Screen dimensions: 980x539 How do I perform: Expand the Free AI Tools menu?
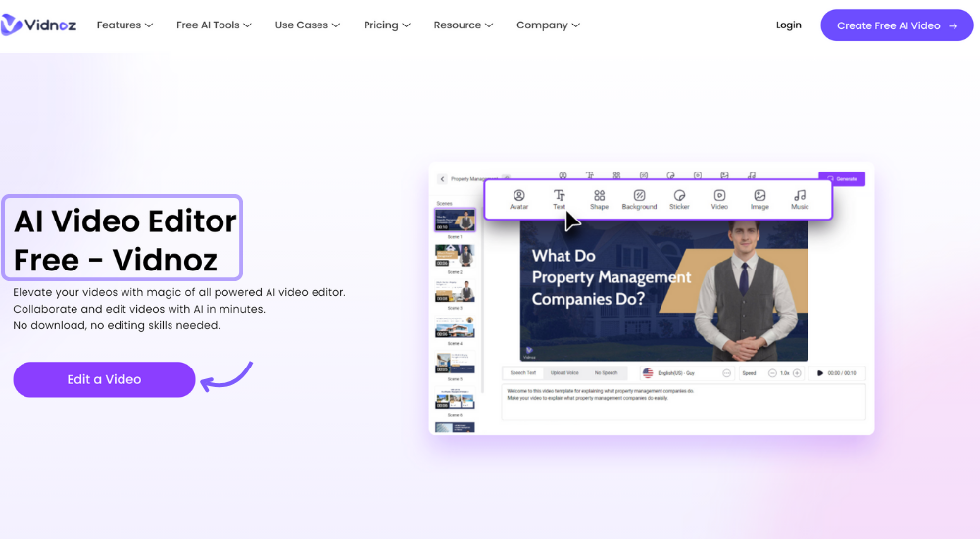(x=214, y=25)
